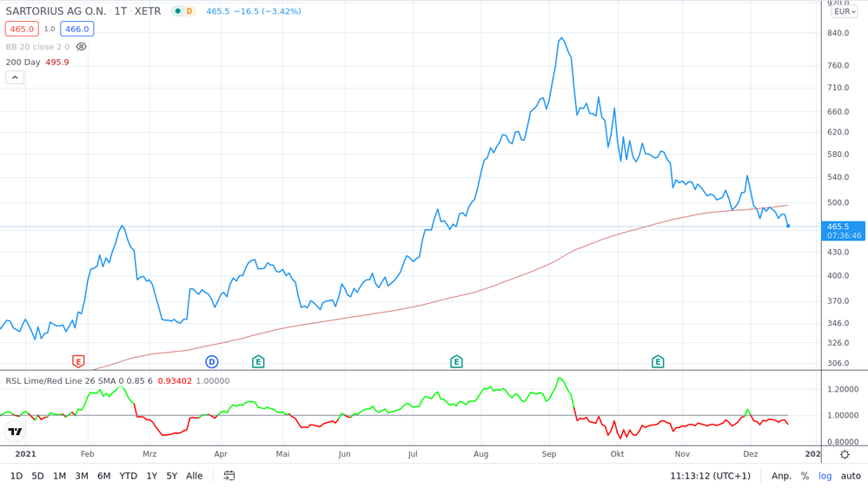This screenshot has height=488, width=868.
Task: Click the green E earnings marker near July
Action: (x=456, y=361)
